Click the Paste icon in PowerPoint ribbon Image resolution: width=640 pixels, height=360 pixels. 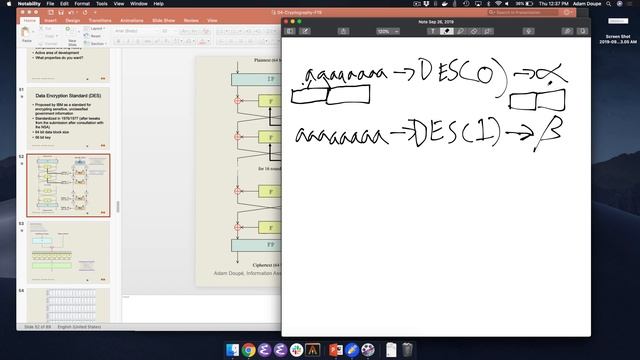point(26,35)
